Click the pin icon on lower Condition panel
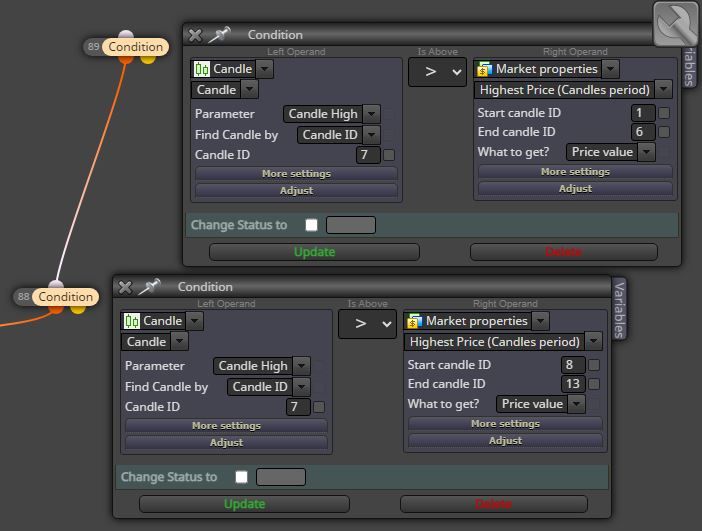The height and width of the screenshot is (531, 702). click(150, 287)
